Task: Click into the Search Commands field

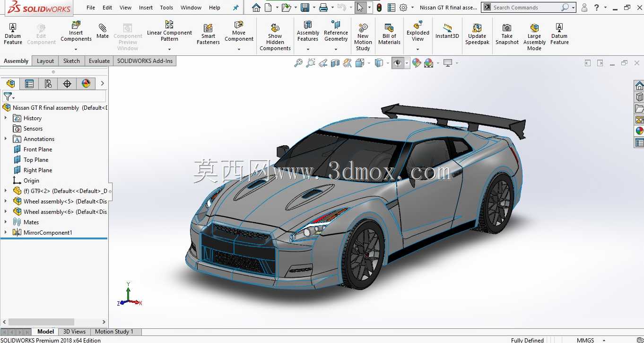Action: click(x=526, y=8)
